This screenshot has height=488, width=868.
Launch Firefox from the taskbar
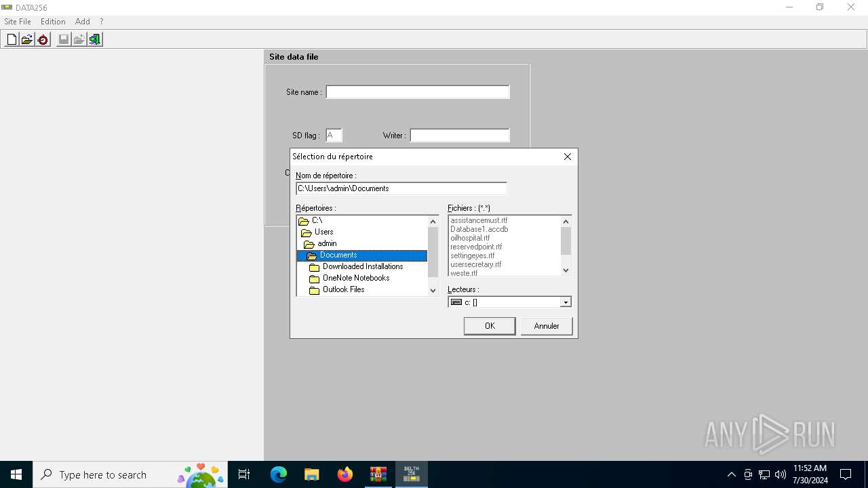tap(345, 474)
